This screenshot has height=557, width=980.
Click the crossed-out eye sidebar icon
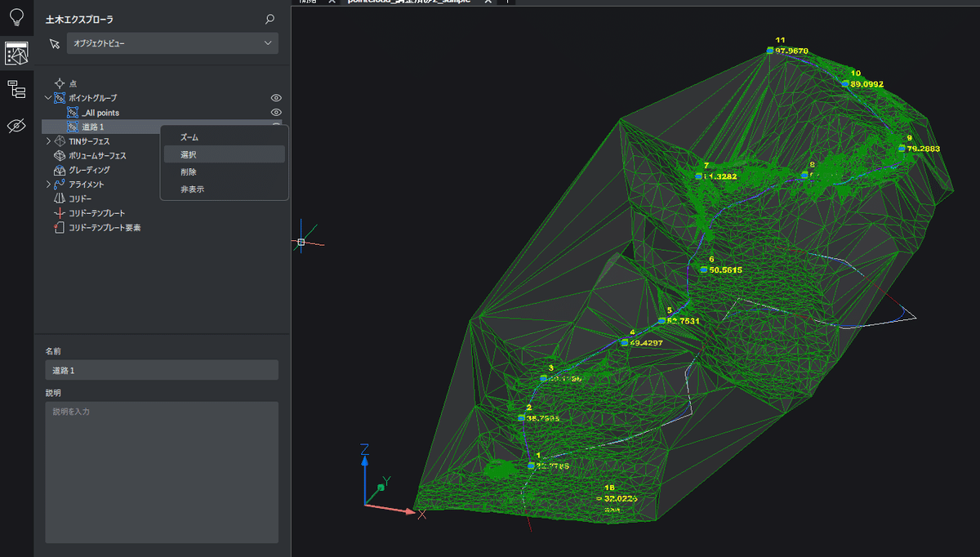(16, 126)
